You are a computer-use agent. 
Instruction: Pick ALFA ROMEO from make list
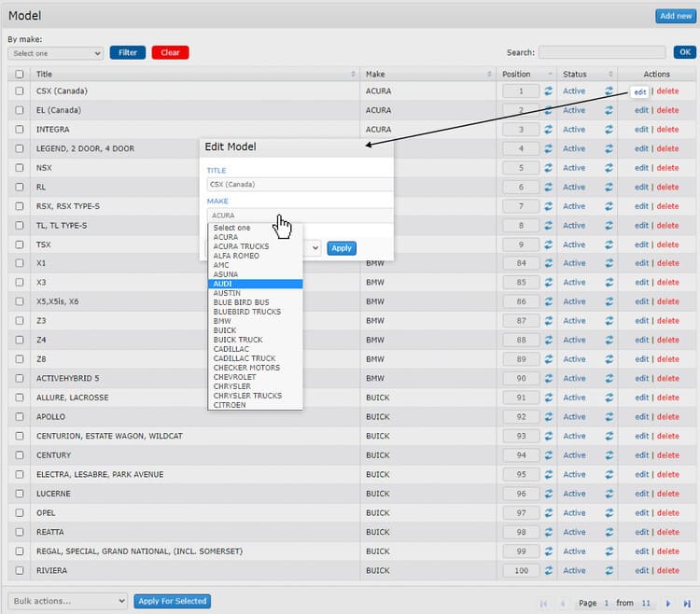(x=256, y=256)
